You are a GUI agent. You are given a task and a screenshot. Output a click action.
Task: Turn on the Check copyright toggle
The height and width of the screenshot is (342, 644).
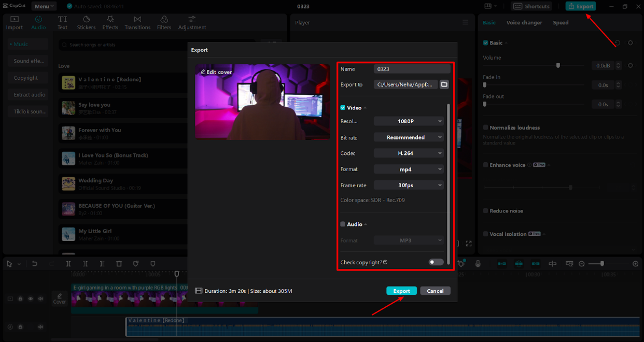point(436,262)
